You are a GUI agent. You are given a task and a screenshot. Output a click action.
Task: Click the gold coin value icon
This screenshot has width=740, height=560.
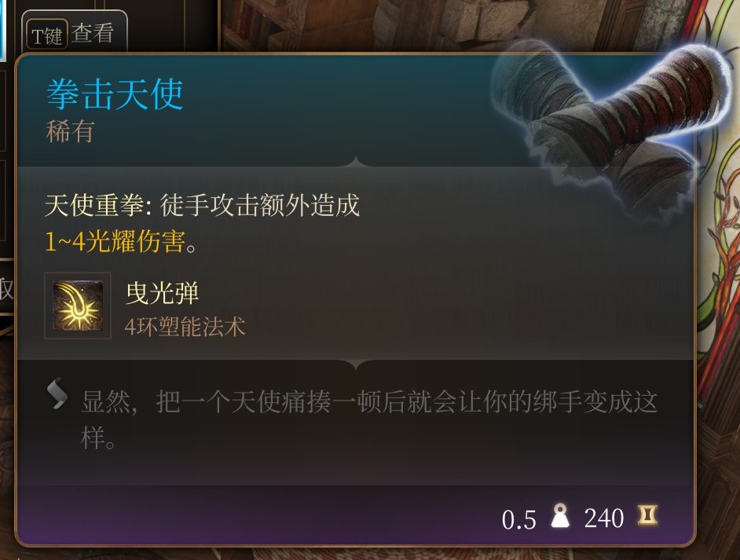pyautogui.click(x=647, y=514)
